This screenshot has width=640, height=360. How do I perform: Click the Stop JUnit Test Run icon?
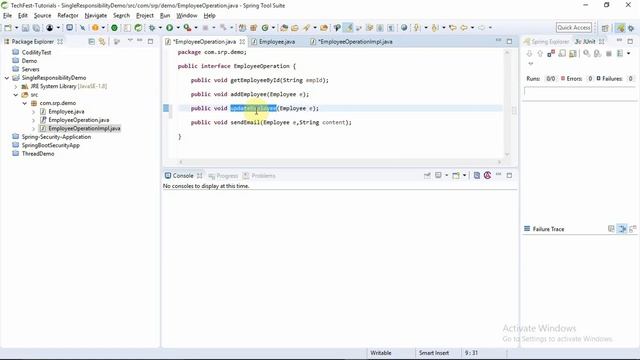coord(609,53)
